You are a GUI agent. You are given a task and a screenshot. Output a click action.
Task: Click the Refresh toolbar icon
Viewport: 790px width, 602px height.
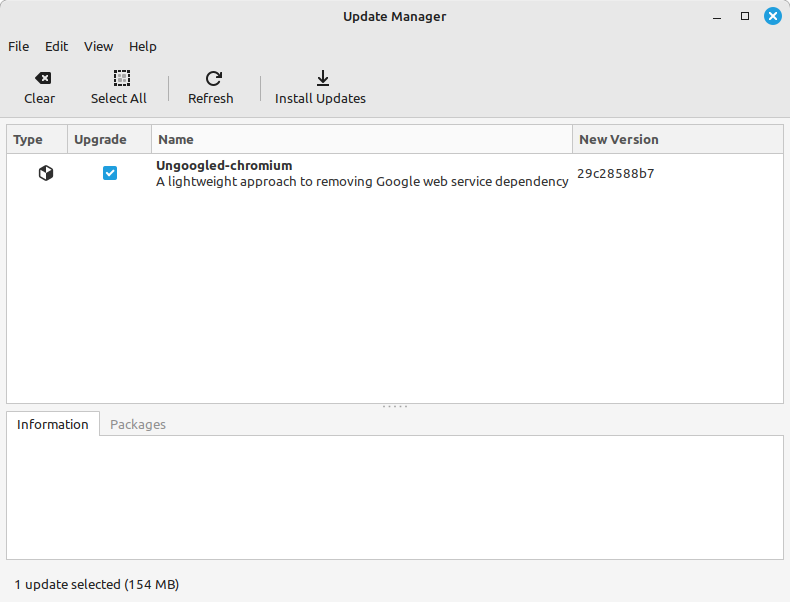point(214,78)
